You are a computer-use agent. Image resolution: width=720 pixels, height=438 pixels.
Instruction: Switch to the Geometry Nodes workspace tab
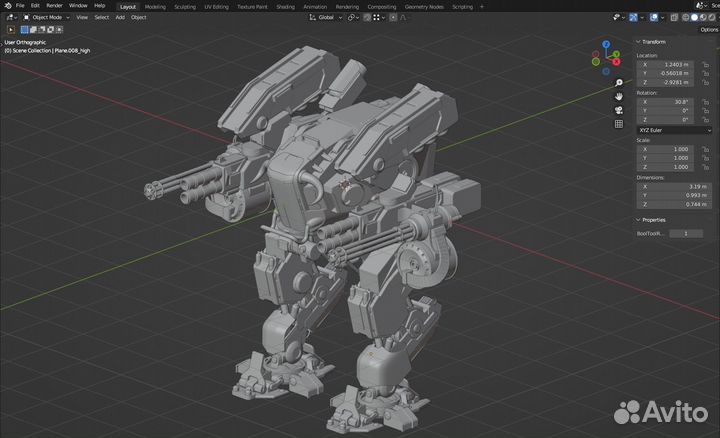424,6
